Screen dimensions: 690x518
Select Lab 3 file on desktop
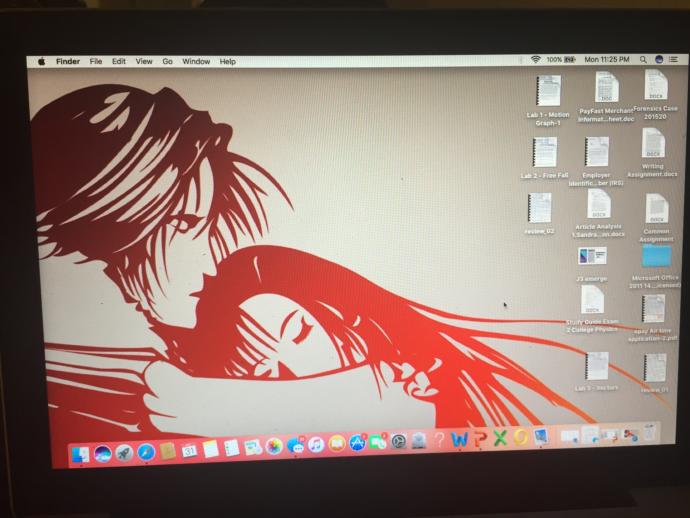coord(597,371)
